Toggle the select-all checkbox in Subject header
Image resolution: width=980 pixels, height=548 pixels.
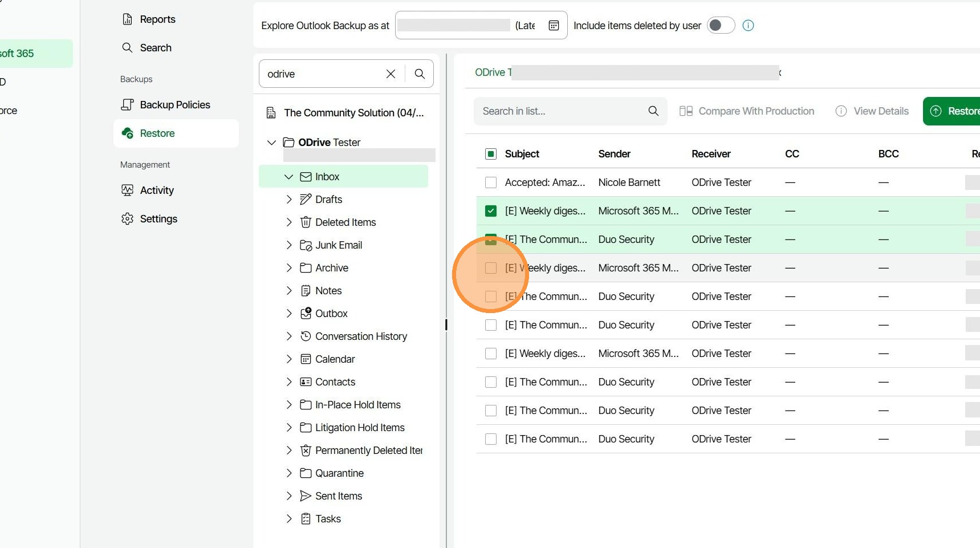pos(490,154)
